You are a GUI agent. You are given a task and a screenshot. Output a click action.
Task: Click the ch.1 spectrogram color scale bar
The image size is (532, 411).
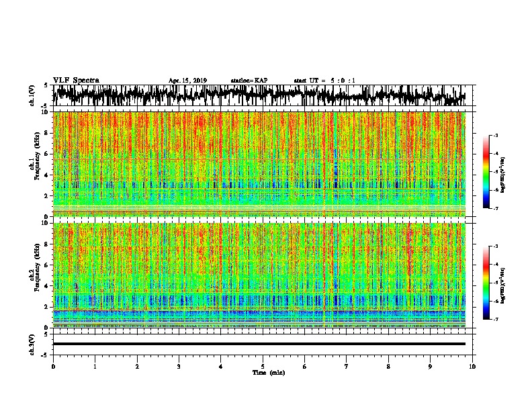(486, 172)
